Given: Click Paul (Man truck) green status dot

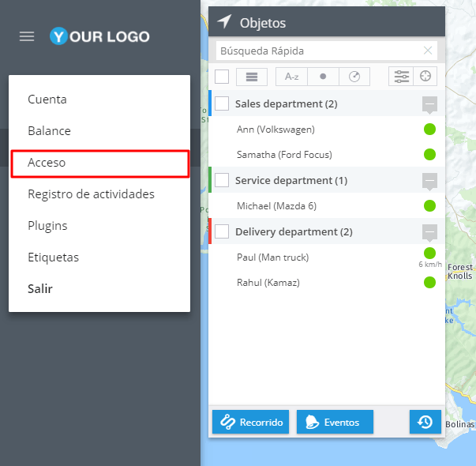Looking at the screenshot, I should pyautogui.click(x=429, y=253).
